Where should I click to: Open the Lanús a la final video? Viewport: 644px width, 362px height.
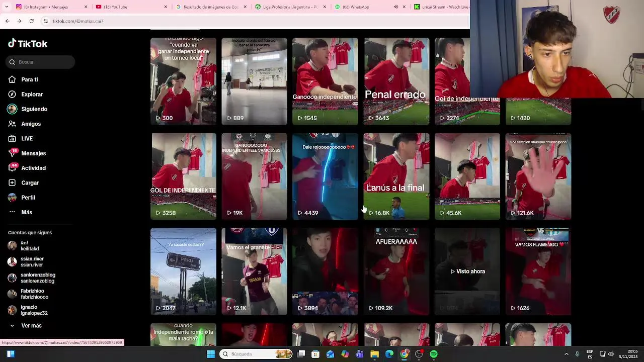pyautogui.click(x=396, y=176)
